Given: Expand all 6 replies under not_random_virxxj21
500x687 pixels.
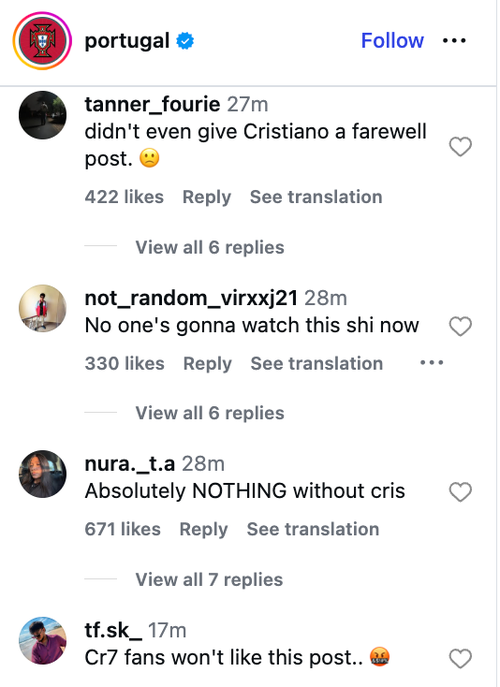Looking at the screenshot, I should coord(209,413).
